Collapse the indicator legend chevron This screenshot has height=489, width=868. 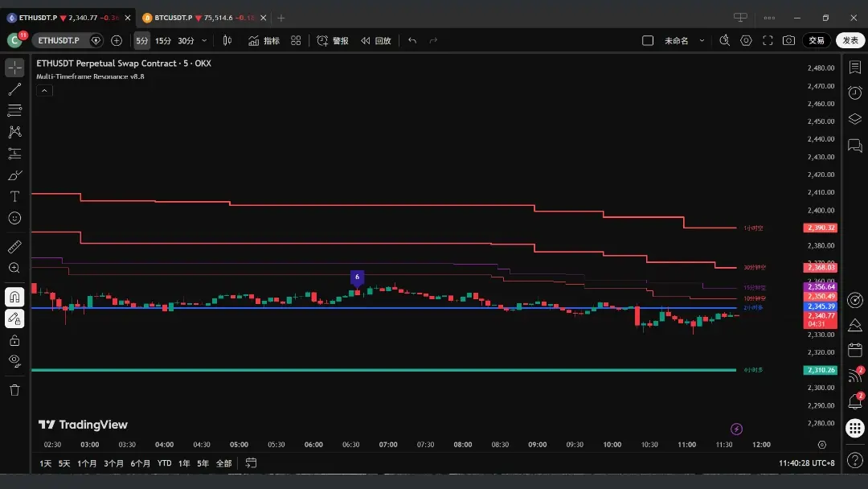pos(45,91)
